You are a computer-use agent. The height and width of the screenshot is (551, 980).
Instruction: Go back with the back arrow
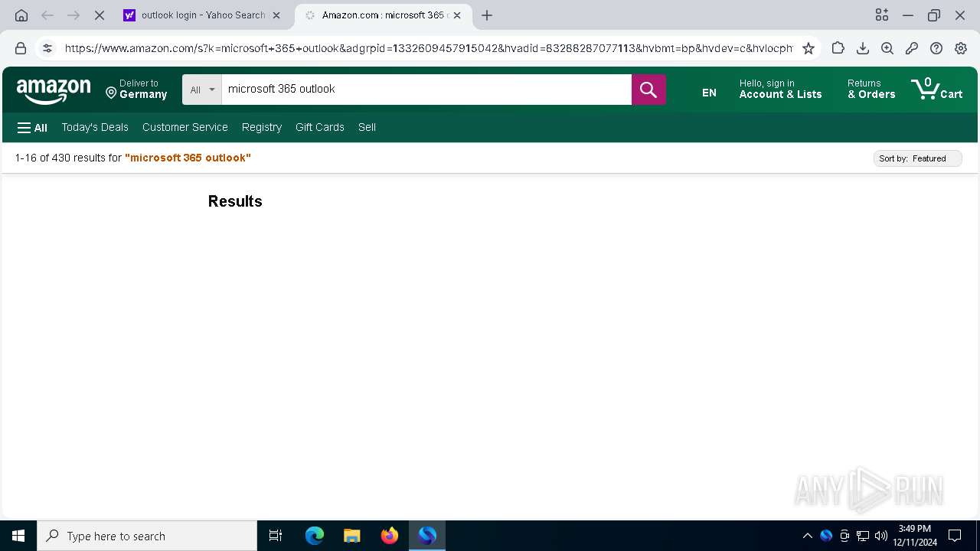(47, 15)
